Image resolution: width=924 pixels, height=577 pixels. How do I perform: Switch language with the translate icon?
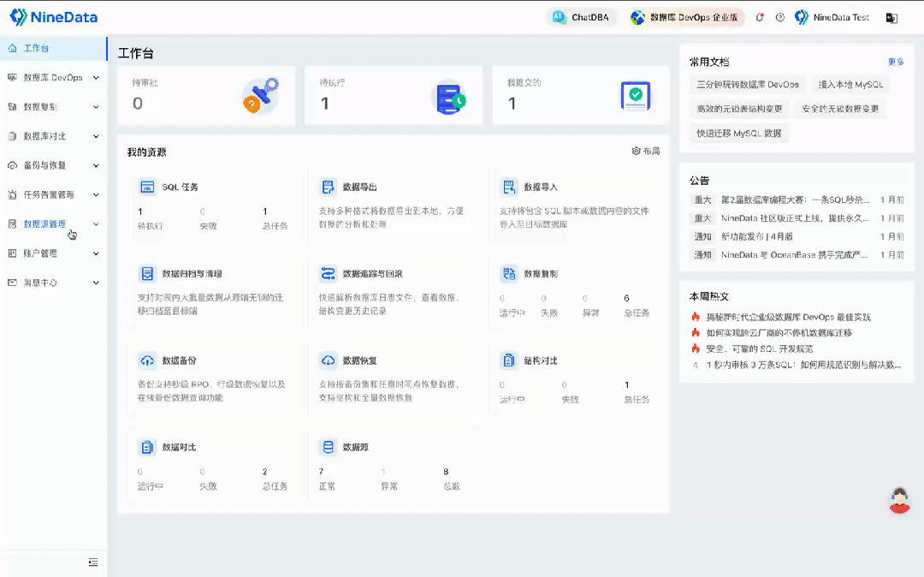point(891,18)
